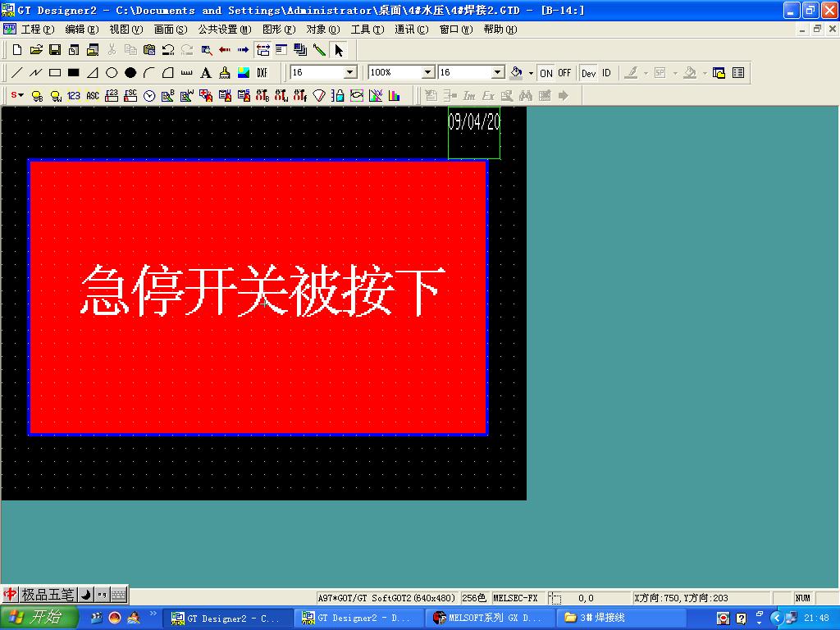
Task: Insert a clock display object
Action: (x=149, y=96)
